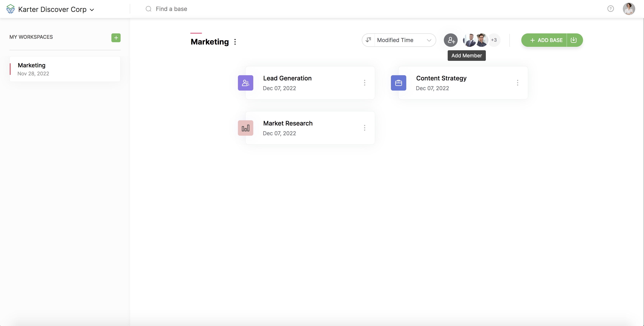Open the Content Strategy more options menu
Viewport: 644px width, 326px height.
point(517,83)
